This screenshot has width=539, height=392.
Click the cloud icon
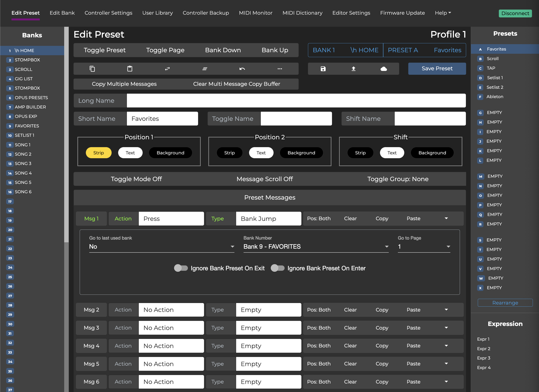(x=384, y=69)
